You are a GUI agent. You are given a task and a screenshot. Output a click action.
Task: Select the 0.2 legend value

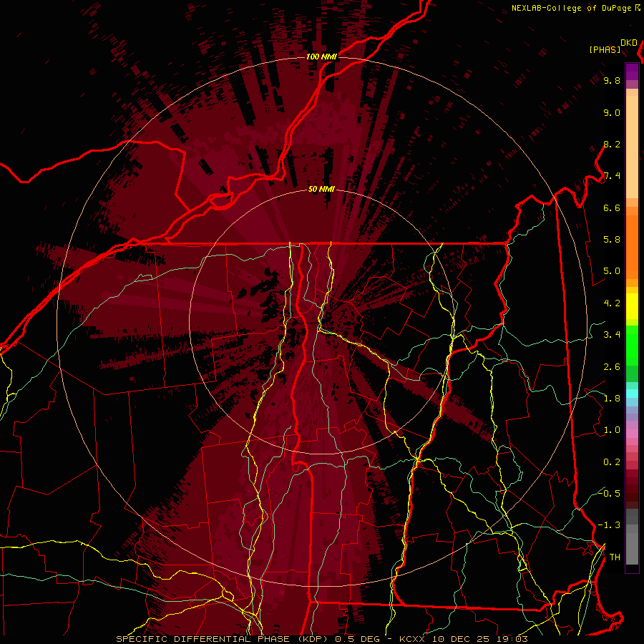click(612, 462)
